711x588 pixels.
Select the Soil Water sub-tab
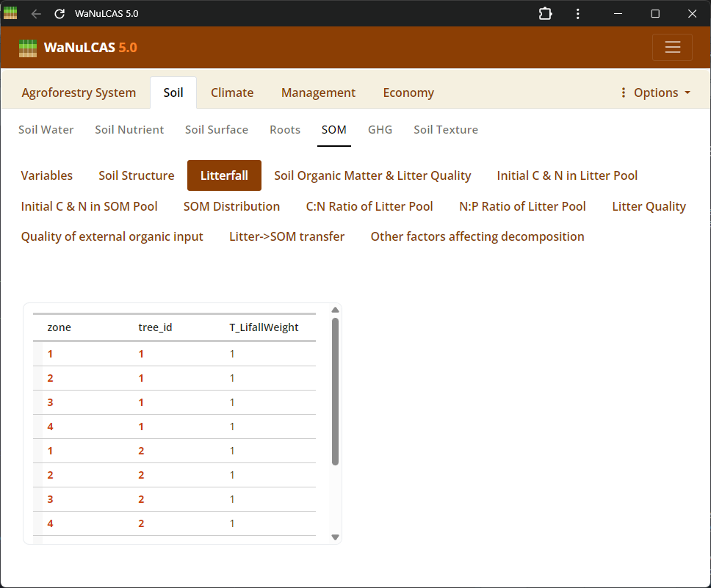[46, 129]
